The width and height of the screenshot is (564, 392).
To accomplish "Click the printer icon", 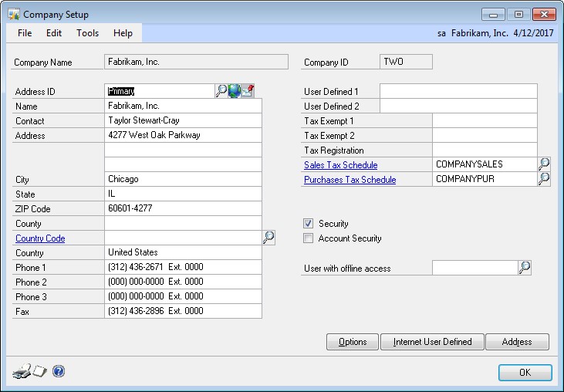I will click(x=22, y=371).
